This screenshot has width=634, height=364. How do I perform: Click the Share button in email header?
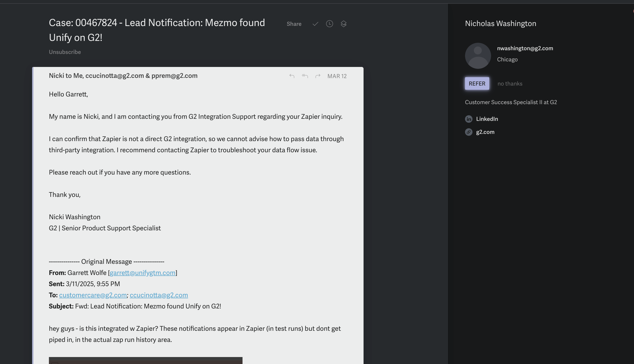click(x=294, y=24)
